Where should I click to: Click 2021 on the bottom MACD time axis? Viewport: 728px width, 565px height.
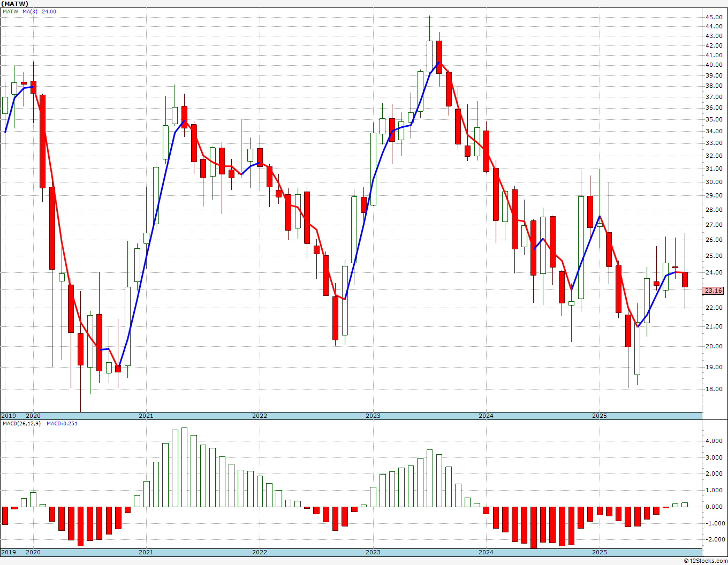146,552
